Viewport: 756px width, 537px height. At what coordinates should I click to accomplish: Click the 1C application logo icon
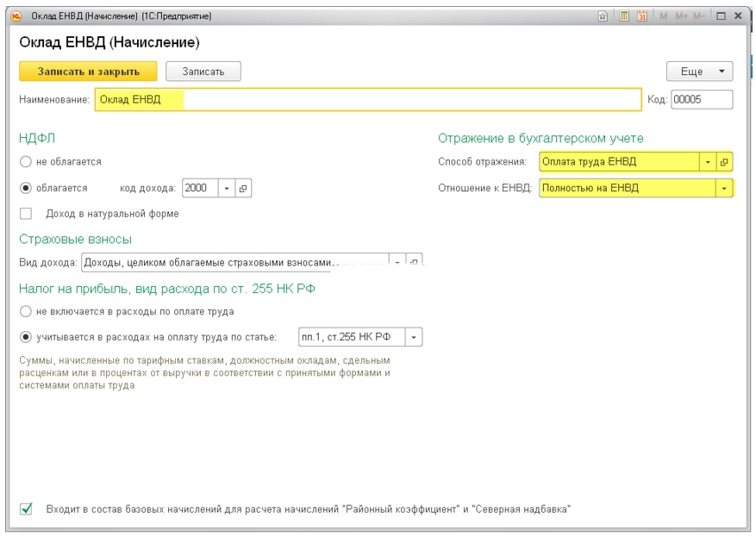tap(16, 16)
